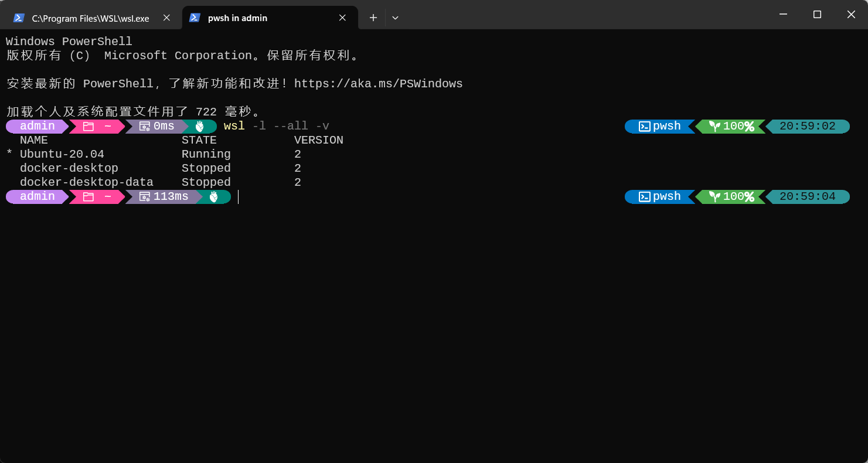This screenshot has height=463, width=868.
Task: Click the PowerShell icon on the pwsh in admin tab
Action: coord(195,18)
